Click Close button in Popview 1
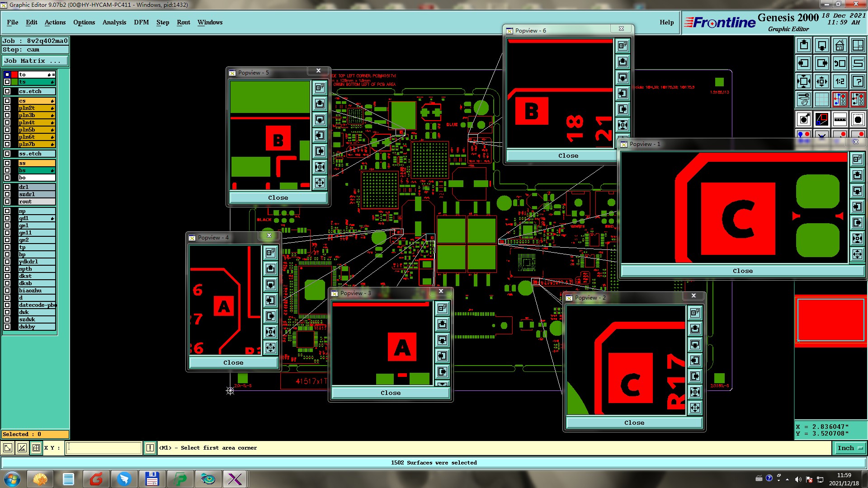This screenshot has height=488, width=868. tap(742, 271)
